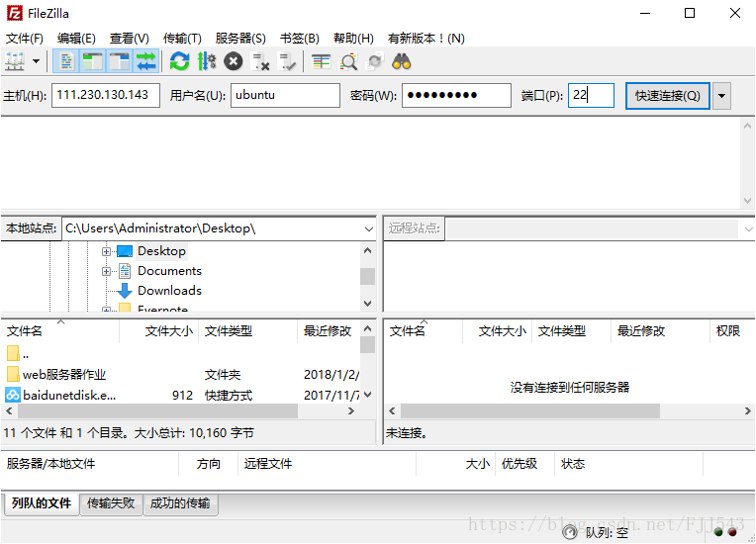Open the quick connect history dropdown
The width and height of the screenshot is (756, 544).
[x=721, y=95]
